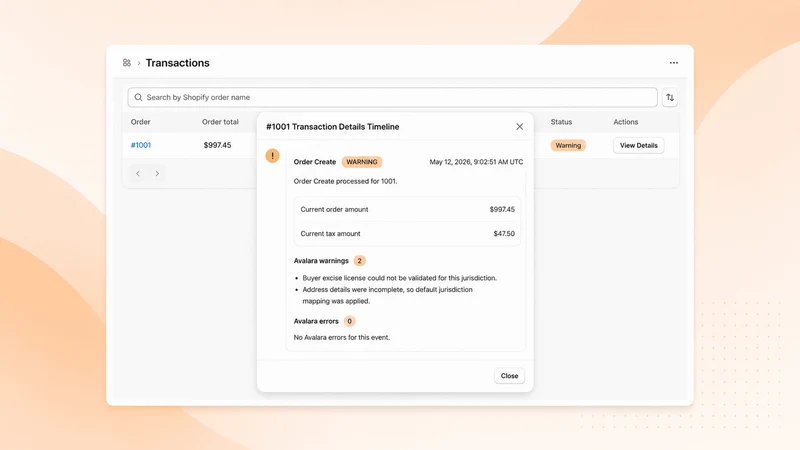Image resolution: width=800 pixels, height=450 pixels.
Task: Click 'No Avalara errors for this event.' text
Action: tap(342, 337)
